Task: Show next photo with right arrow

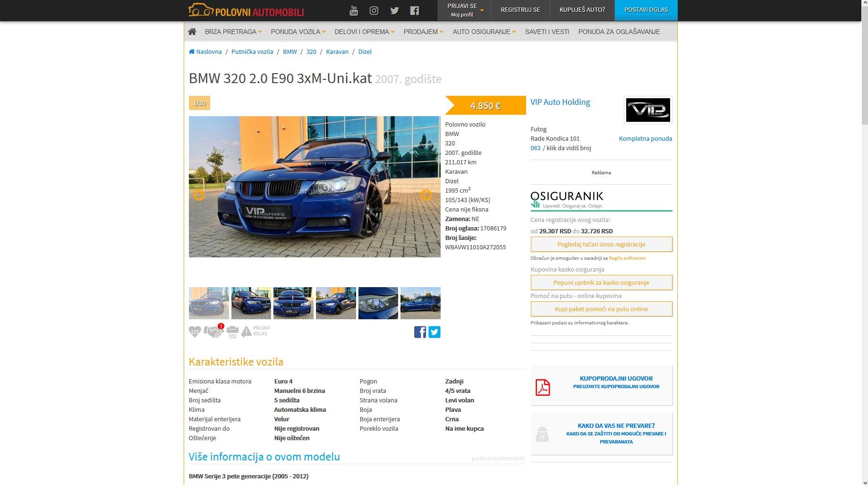Action: (x=426, y=195)
